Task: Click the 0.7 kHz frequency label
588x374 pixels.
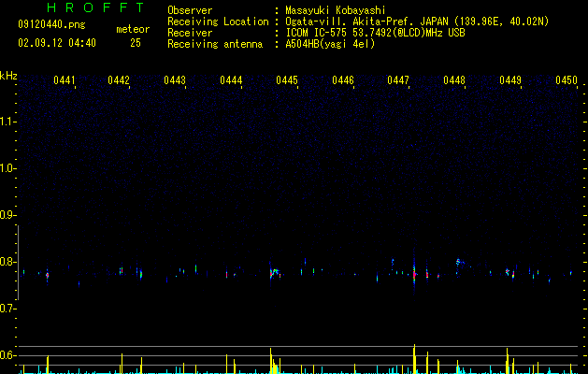Action: 7,309
